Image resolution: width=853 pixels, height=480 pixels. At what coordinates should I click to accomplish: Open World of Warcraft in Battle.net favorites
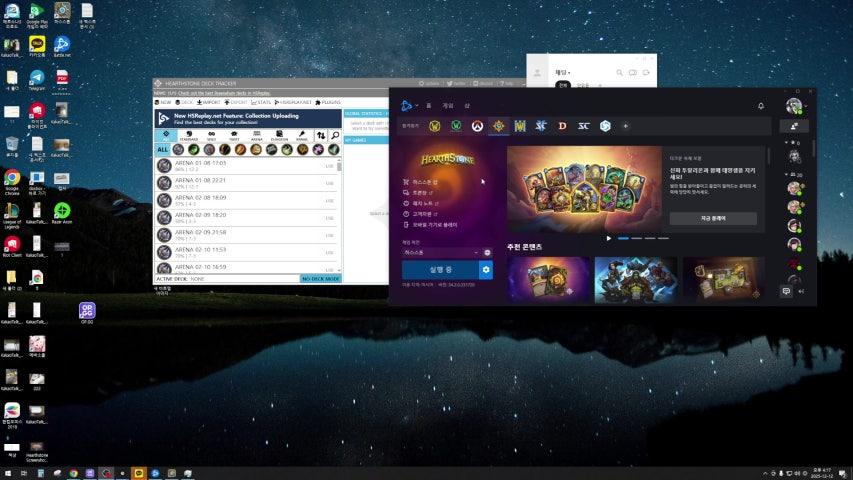435,126
